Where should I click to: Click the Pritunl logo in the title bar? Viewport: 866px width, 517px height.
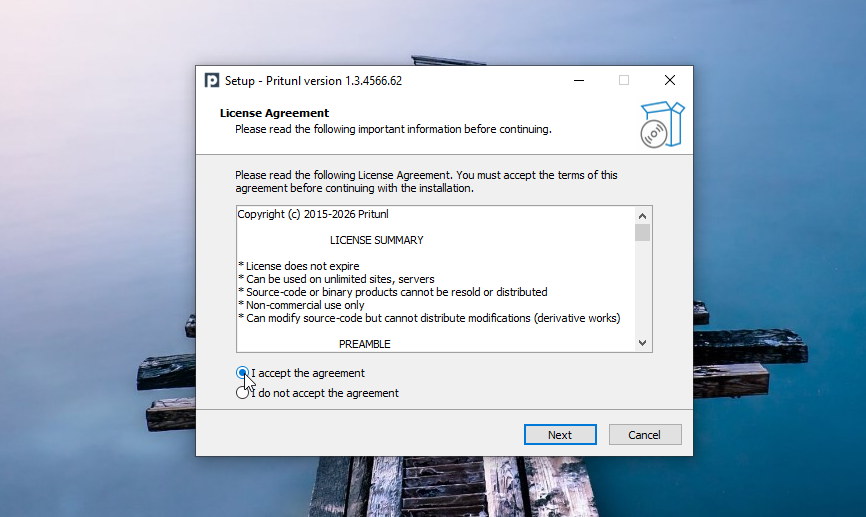pyautogui.click(x=212, y=80)
